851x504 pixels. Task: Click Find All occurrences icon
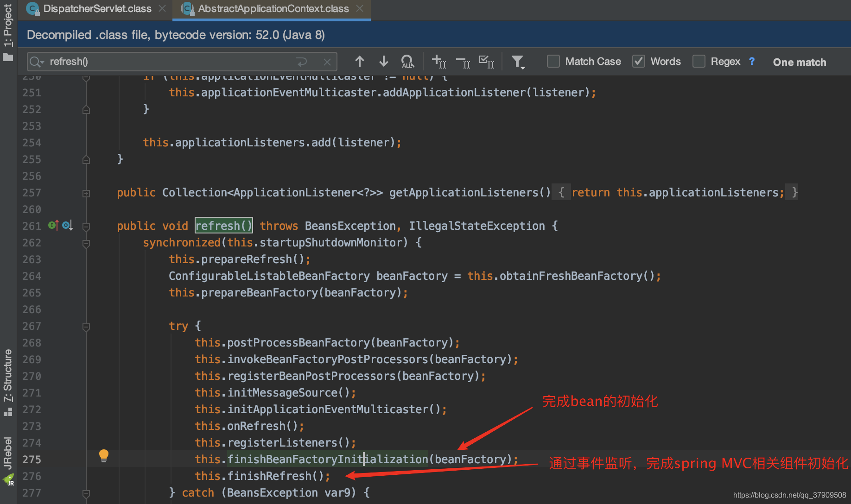point(407,61)
